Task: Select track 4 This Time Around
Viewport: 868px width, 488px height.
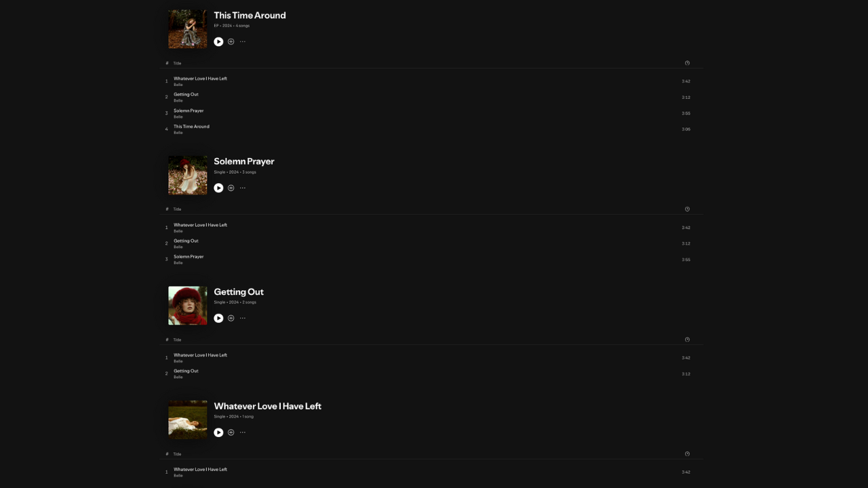Action: [x=191, y=127]
